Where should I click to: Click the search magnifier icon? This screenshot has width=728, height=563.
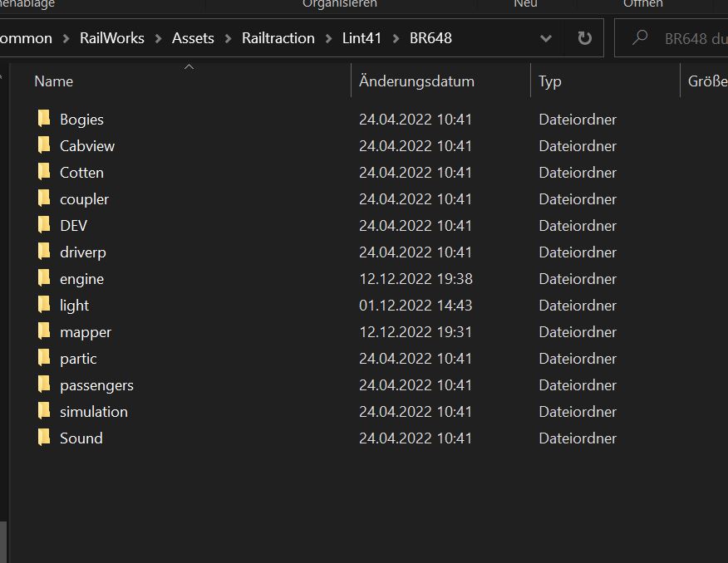[640, 38]
